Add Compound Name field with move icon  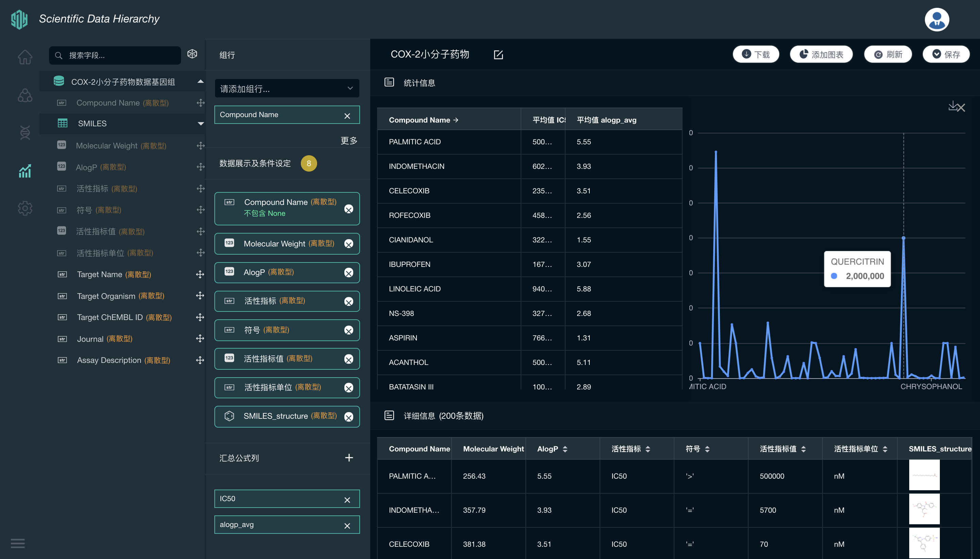[200, 103]
